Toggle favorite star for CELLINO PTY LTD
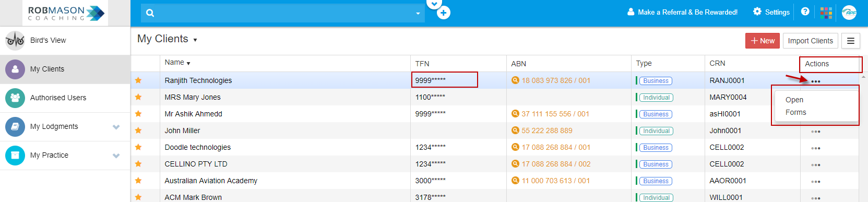868x202 pixels. pos(138,164)
